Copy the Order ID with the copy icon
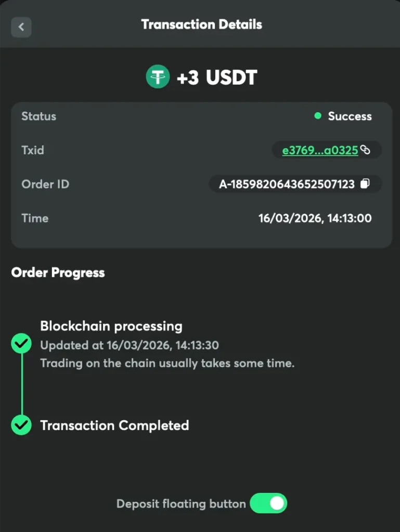The width and height of the screenshot is (400, 532). click(x=365, y=183)
